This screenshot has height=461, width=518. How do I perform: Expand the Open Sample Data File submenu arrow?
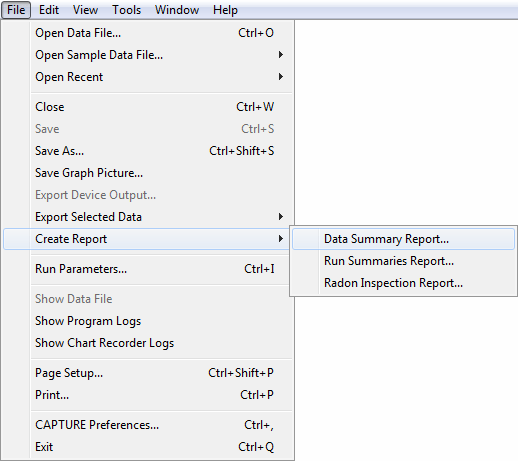click(x=281, y=55)
